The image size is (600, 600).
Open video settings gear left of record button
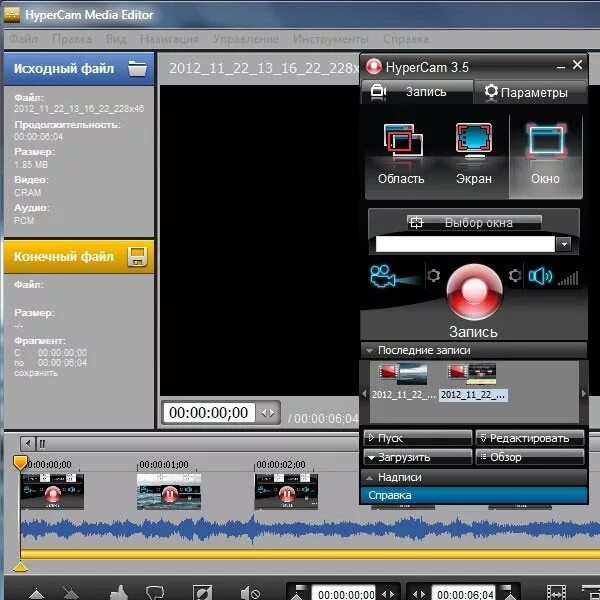coord(433,276)
